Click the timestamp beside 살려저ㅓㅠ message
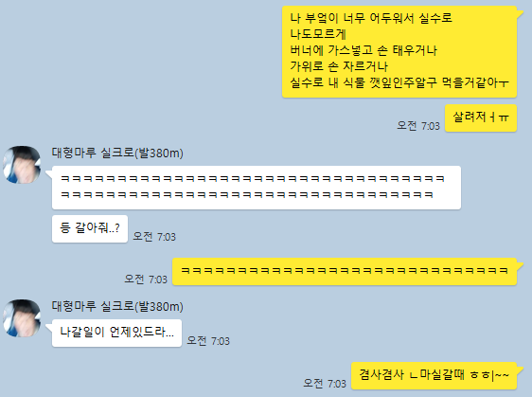 [x=418, y=126]
